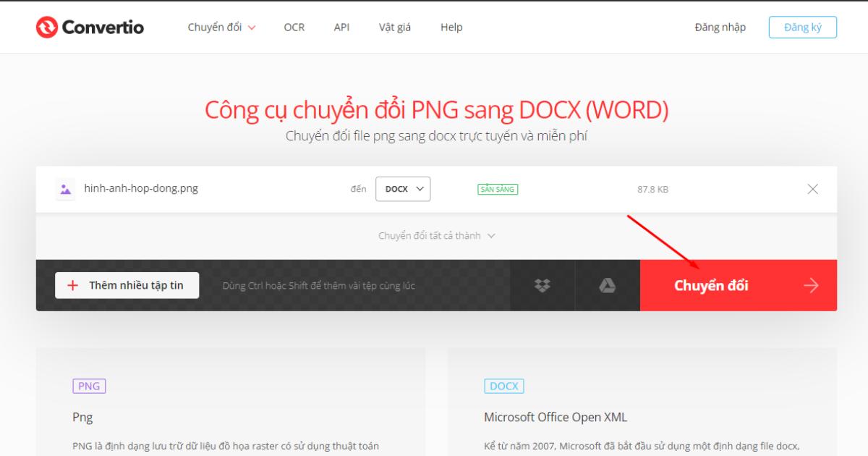Screen dimensions: 868x456
Task: Click the image thumbnail beside hinh-anh-hop-dong.png
Action: tap(64, 188)
